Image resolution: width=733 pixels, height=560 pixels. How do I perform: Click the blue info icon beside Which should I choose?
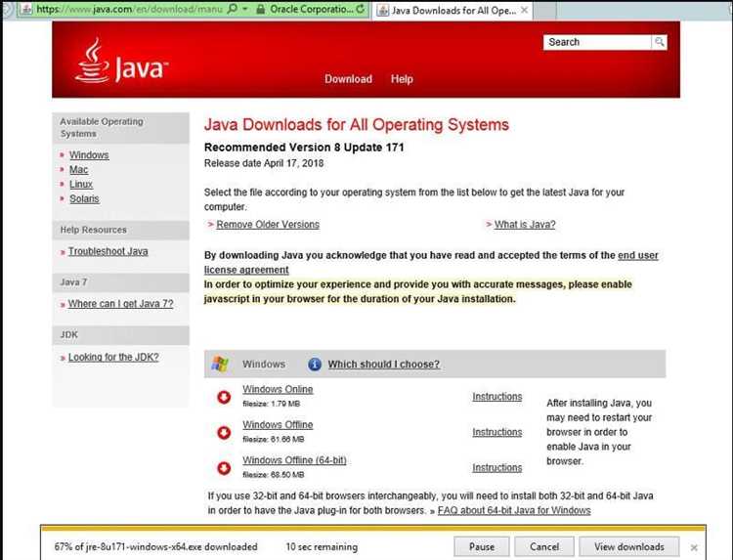pyautogui.click(x=315, y=365)
